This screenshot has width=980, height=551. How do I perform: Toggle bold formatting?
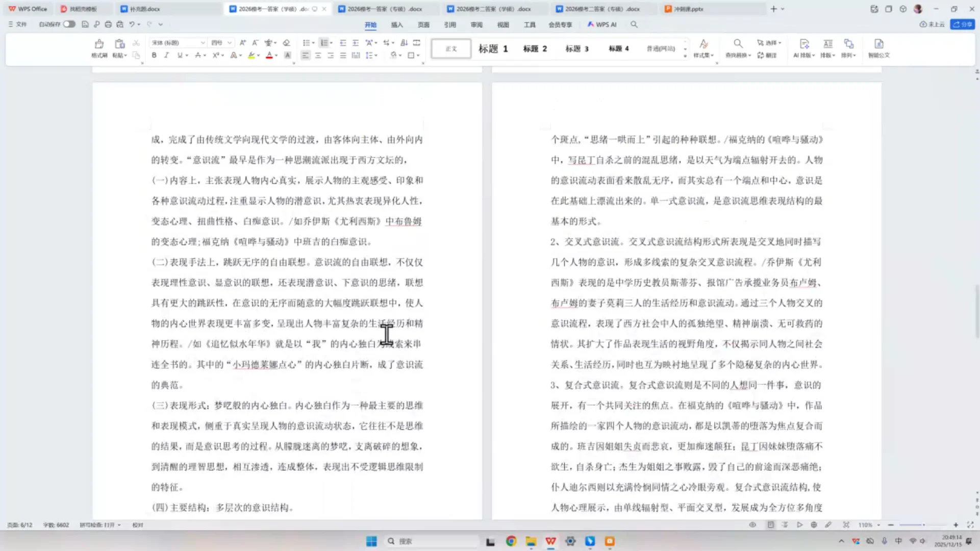click(154, 55)
